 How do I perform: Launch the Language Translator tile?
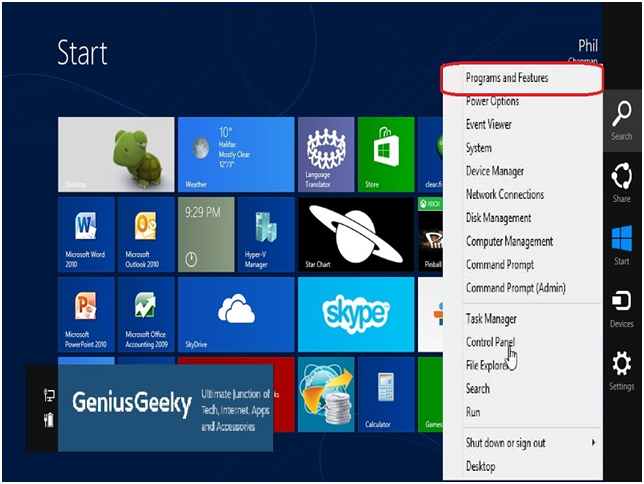point(326,154)
